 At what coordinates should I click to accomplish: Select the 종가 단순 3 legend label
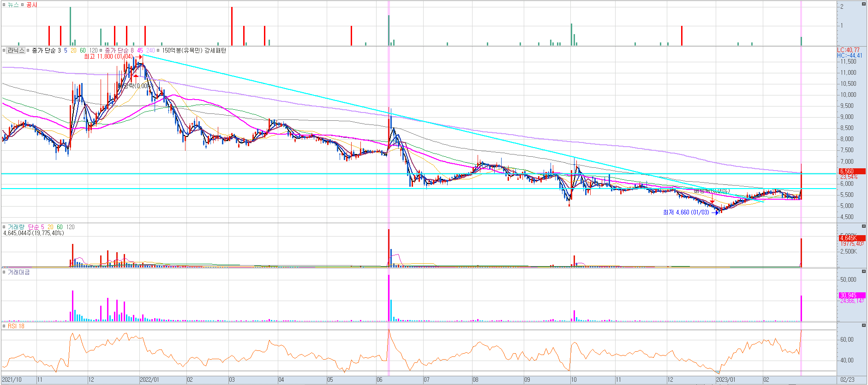[46, 51]
